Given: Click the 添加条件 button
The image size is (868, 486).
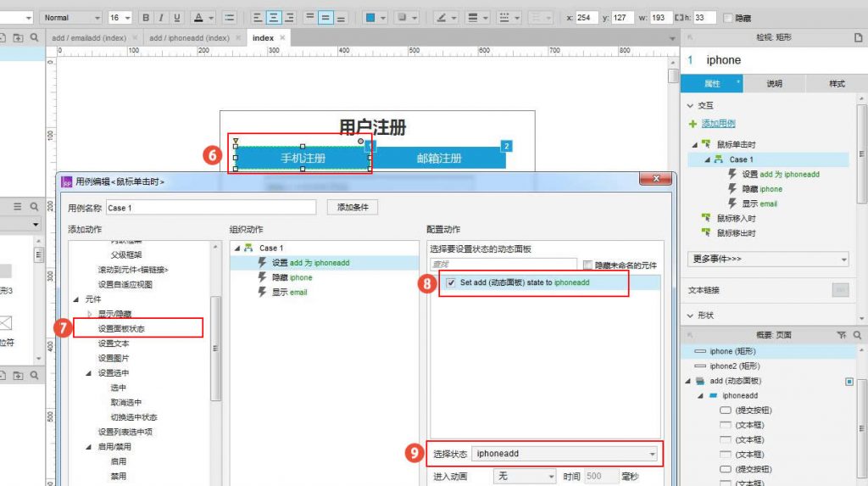Looking at the screenshot, I should tap(353, 207).
